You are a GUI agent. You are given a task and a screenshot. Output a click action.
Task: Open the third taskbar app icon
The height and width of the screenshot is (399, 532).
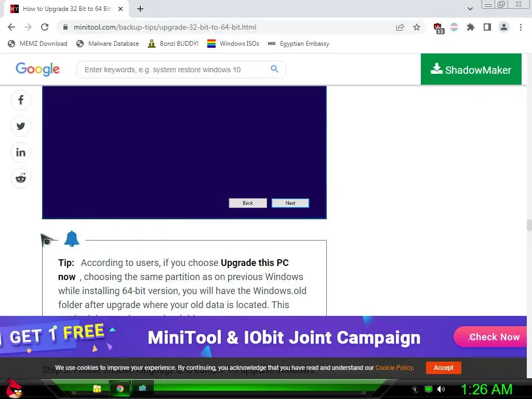click(142, 389)
